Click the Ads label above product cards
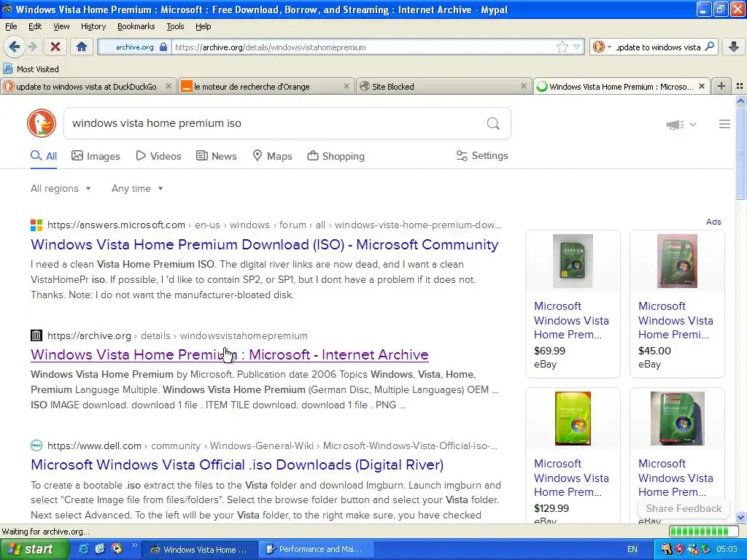The image size is (747, 560). coord(713,222)
